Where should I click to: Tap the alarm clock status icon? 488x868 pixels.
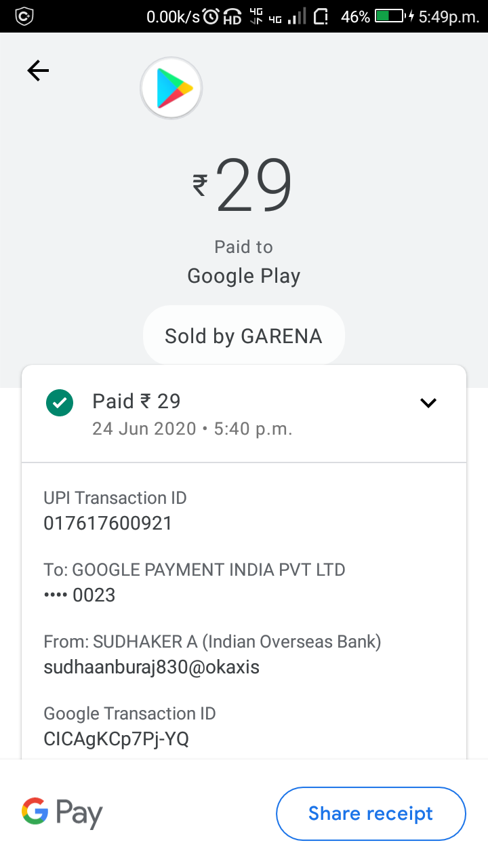(211, 16)
